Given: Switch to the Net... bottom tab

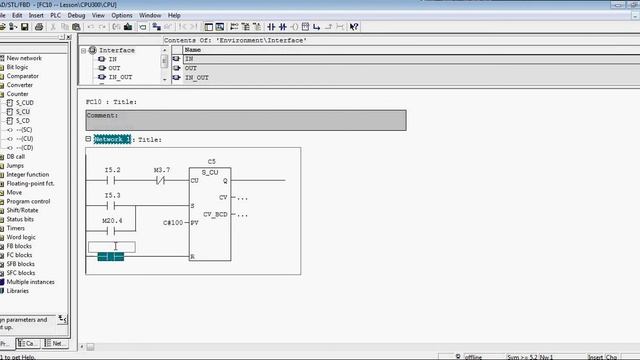Looking at the screenshot, I should coord(55,344).
